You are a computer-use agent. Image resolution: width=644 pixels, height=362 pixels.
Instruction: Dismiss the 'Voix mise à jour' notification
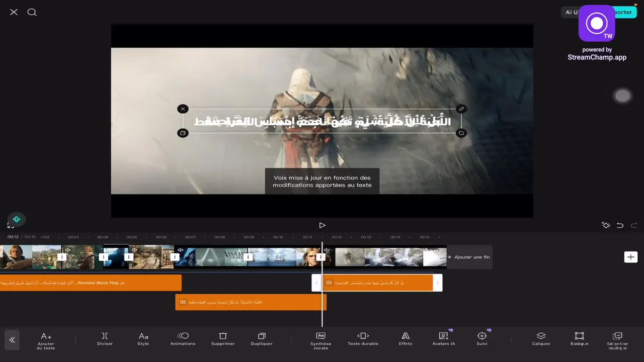322,181
